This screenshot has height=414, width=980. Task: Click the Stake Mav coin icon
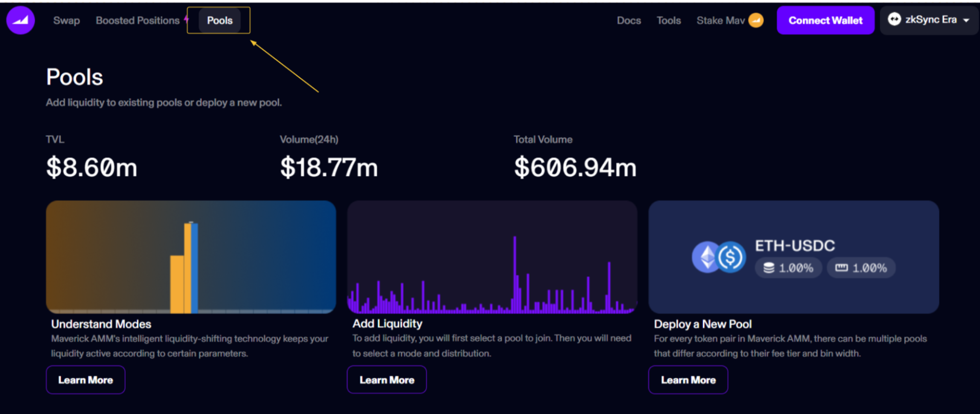(756, 20)
